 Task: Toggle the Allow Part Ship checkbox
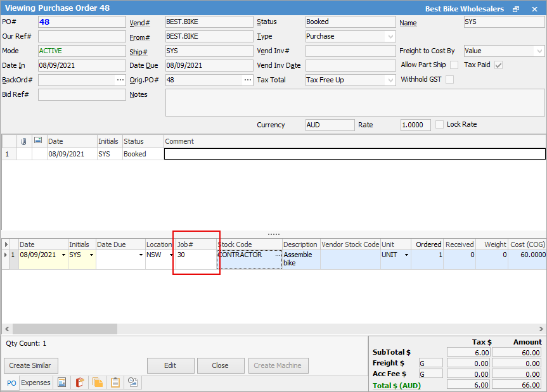[x=454, y=65]
